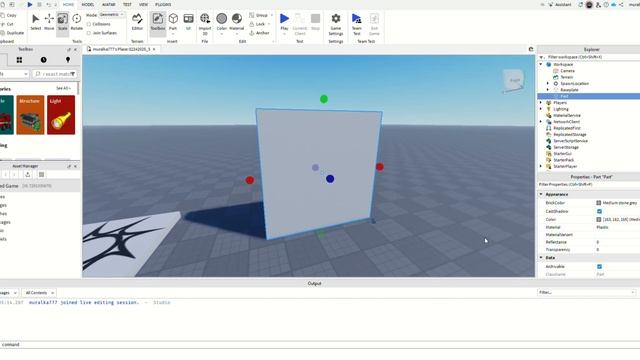This screenshot has width=640, height=360.
Task: Open the Color picker tool
Action: pyautogui.click(x=222, y=23)
